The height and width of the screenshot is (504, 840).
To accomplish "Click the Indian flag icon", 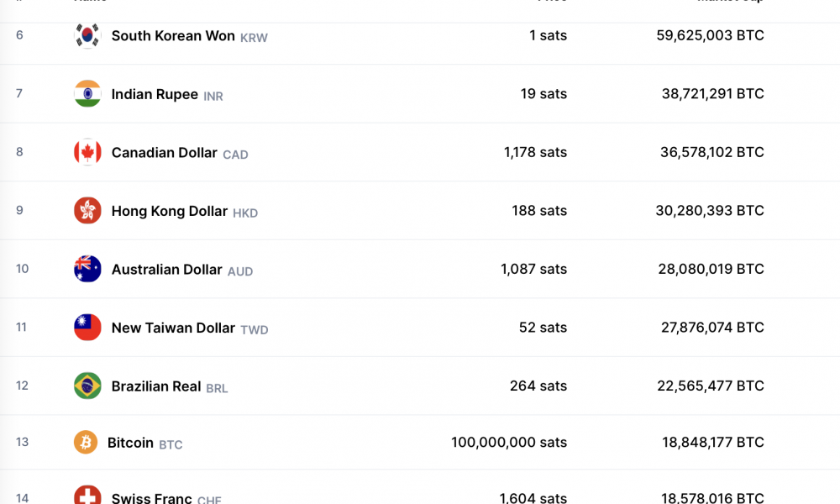I will (x=87, y=94).
